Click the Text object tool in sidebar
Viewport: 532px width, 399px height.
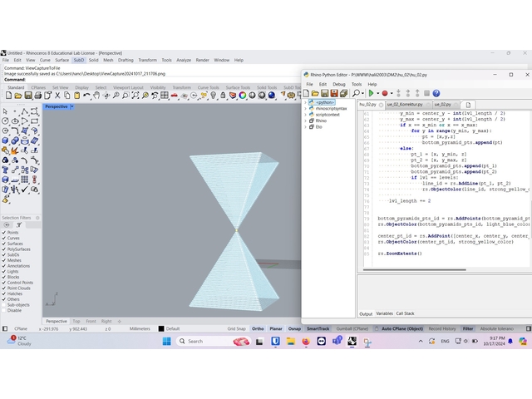coord(5,170)
